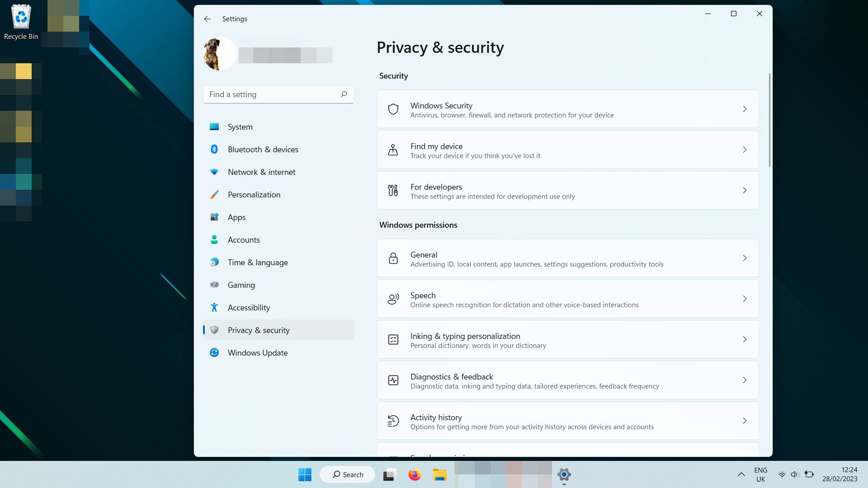This screenshot has width=868, height=488.
Task: Open Speech settings chevron arrow
Action: (745, 299)
